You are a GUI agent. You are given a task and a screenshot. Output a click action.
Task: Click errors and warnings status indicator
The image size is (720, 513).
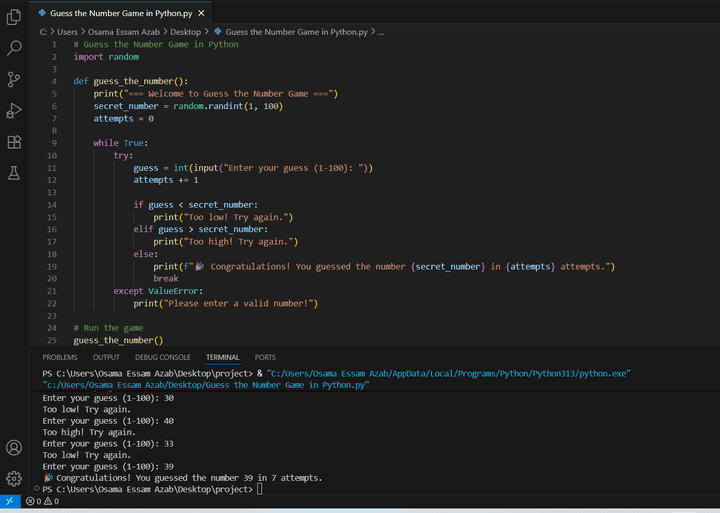[x=42, y=502]
